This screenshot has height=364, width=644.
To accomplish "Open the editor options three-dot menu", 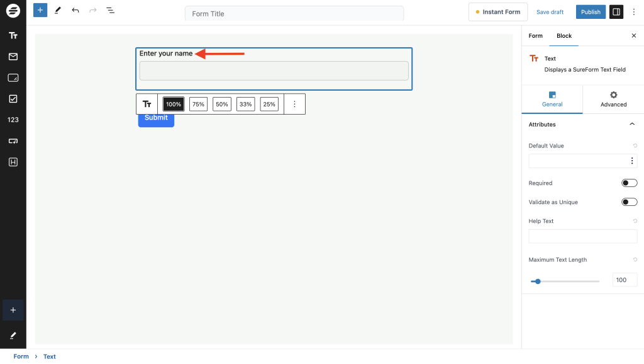I will click(634, 11).
